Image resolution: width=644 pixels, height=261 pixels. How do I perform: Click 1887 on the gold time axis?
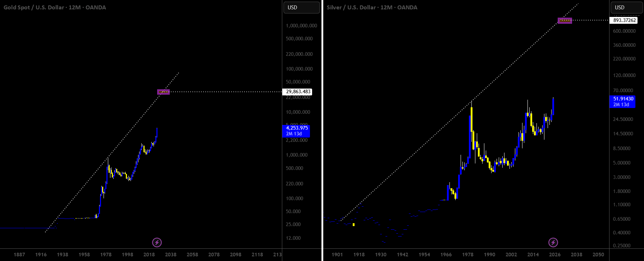pos(19,255)
